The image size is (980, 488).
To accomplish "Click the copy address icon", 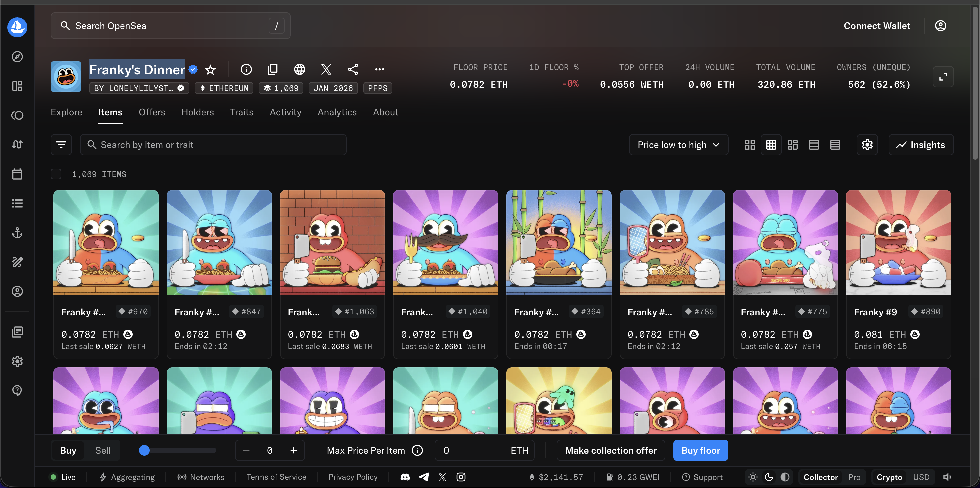I will [273, 69].
